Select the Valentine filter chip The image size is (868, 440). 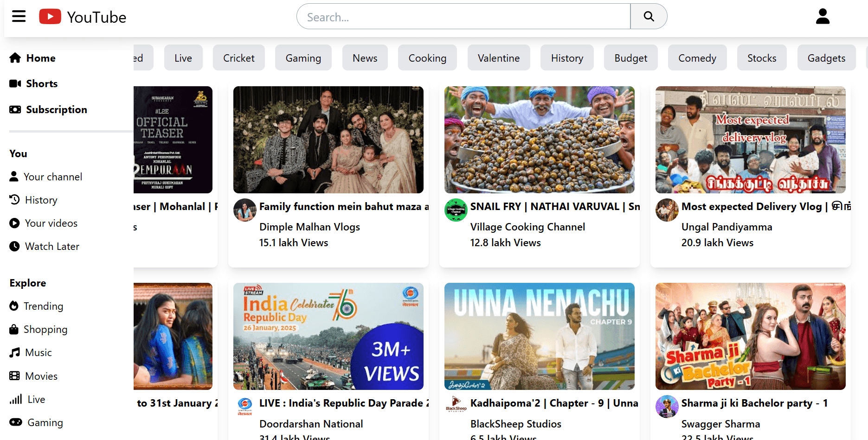coord(499,58)
